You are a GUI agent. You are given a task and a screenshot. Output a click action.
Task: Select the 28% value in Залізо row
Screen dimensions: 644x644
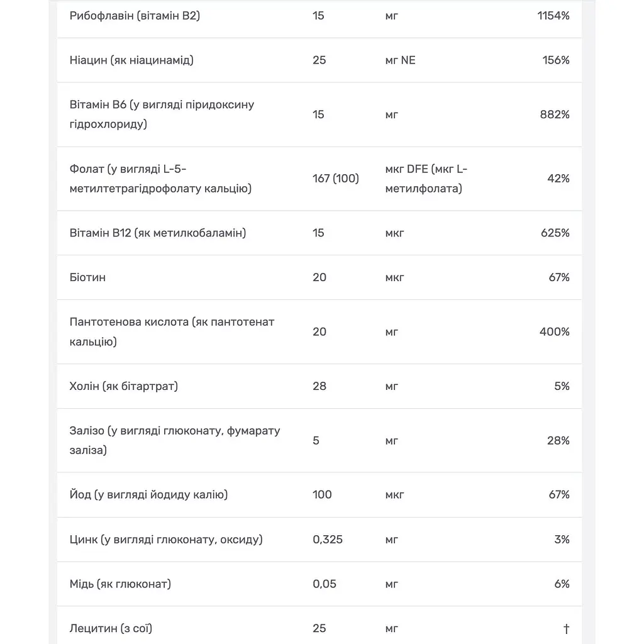[x=558, y=440]
